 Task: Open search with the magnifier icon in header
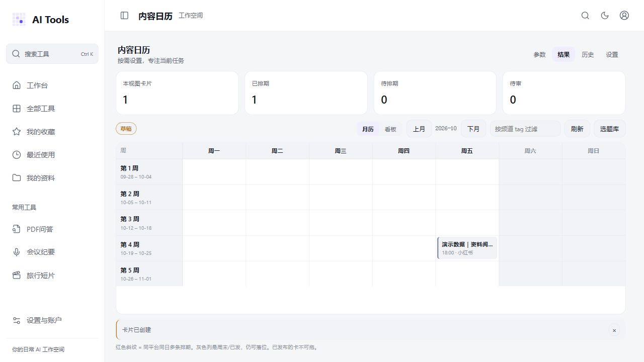[585, 16]
